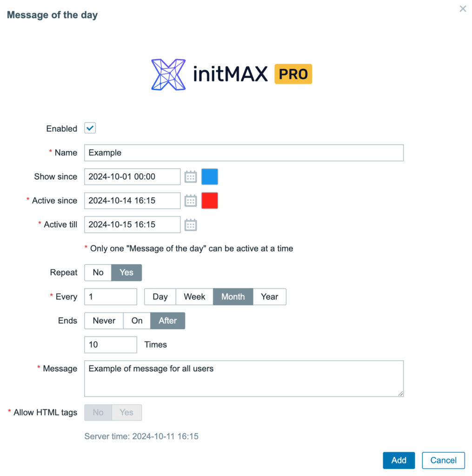The width and height of the screenshot is (472, 476).
Task: Choose Year repeat interval
Action: coord(269,297)
